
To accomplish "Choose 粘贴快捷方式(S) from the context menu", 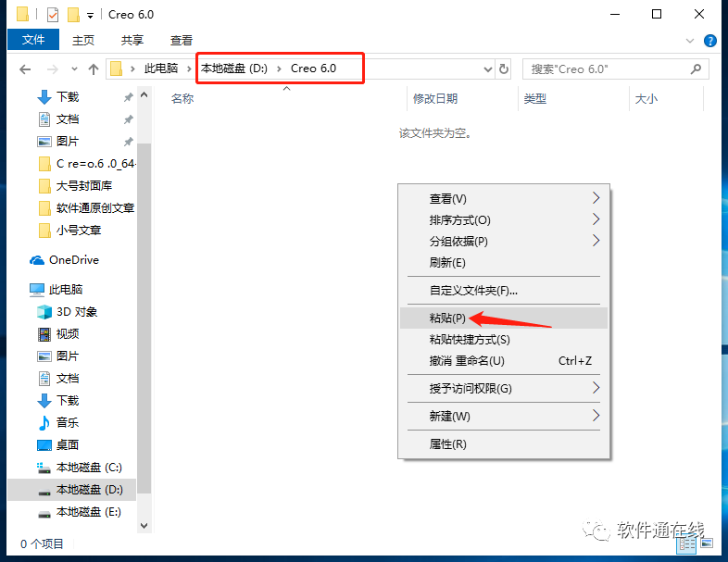I will click(x=504, y=340).
